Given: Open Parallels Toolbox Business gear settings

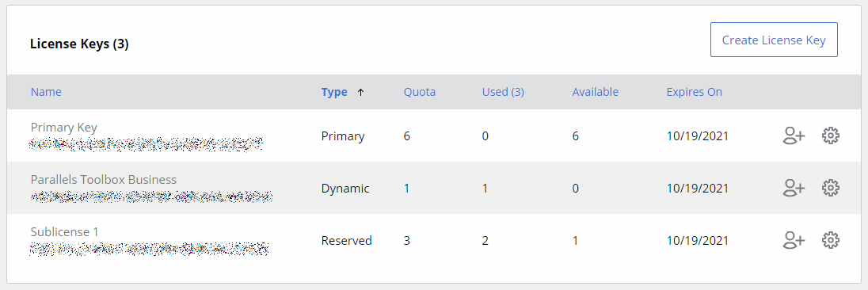Looking at the screenshot, I should tap(830, 188).
